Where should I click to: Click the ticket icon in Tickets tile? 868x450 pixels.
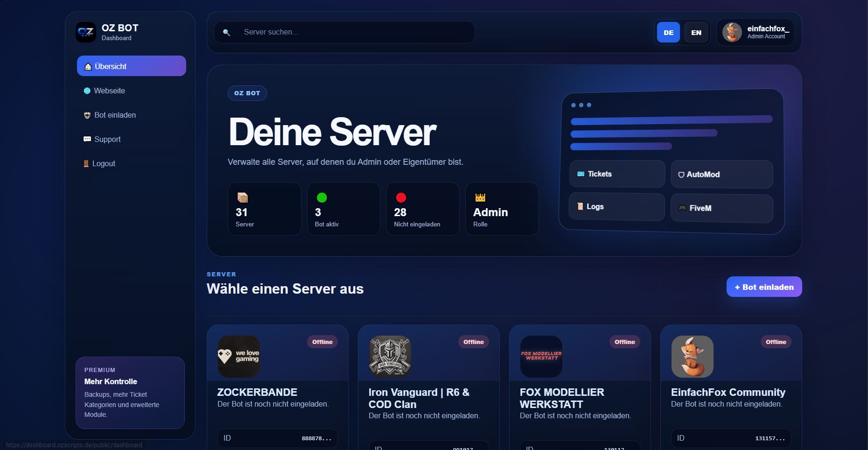[x=581, y=174]
